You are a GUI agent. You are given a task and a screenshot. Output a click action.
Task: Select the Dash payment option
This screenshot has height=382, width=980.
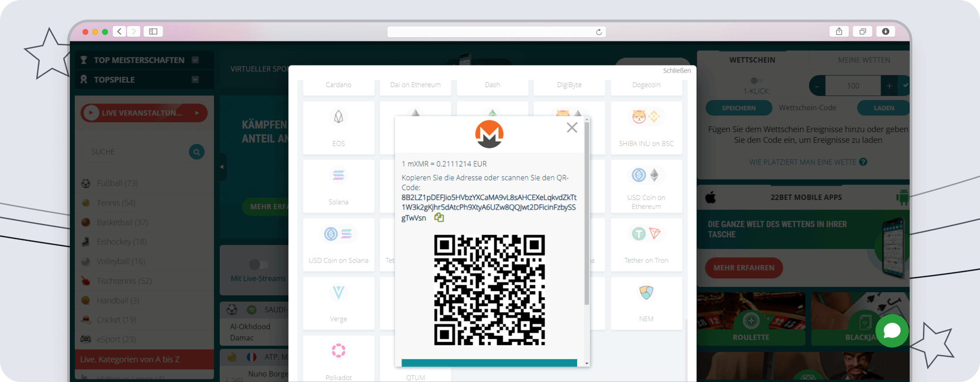pos(492,87)
